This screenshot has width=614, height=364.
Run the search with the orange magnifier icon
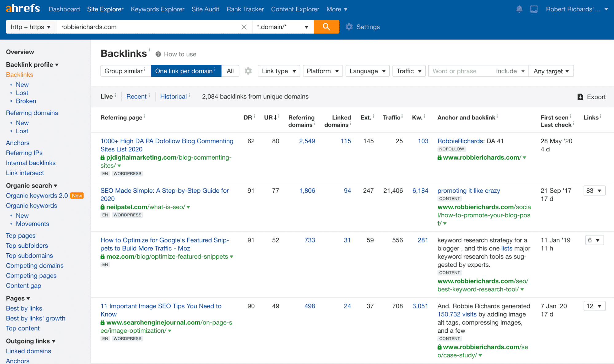click(x=326, y=27)
